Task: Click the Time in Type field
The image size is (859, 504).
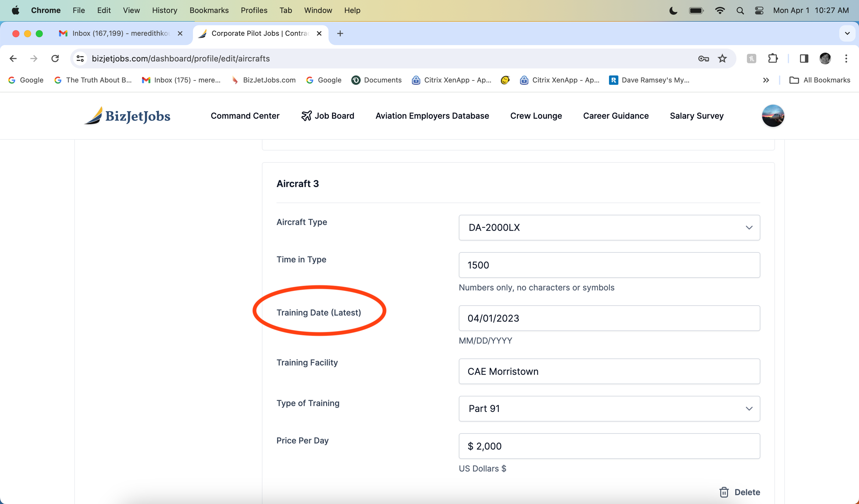Action: (x=609, y=265)
